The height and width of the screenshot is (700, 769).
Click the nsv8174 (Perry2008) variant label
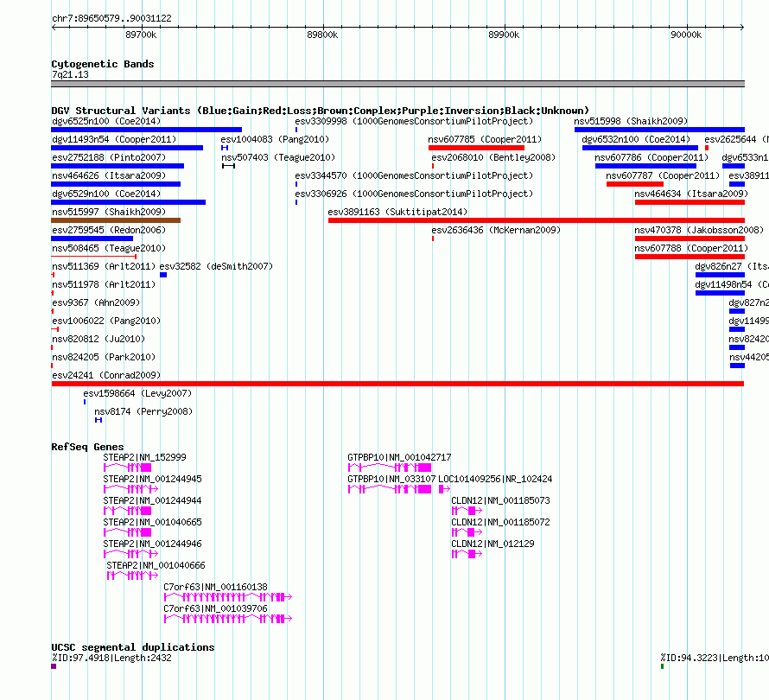point(143,411)
